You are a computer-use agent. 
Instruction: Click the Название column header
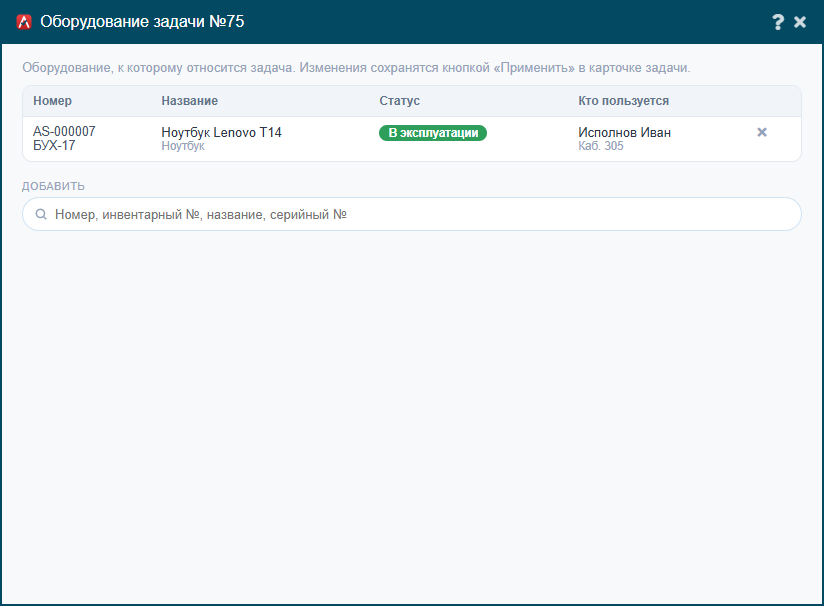[x=189, y=101]
